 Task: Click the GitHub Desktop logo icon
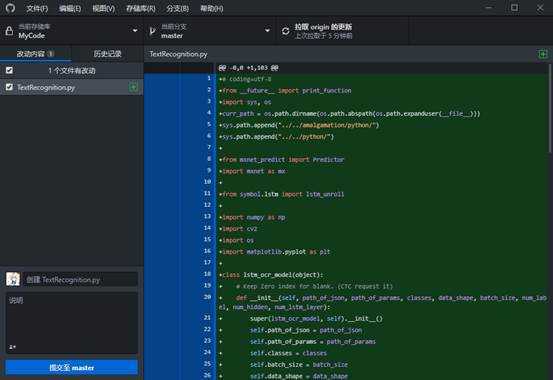(10, 8)
